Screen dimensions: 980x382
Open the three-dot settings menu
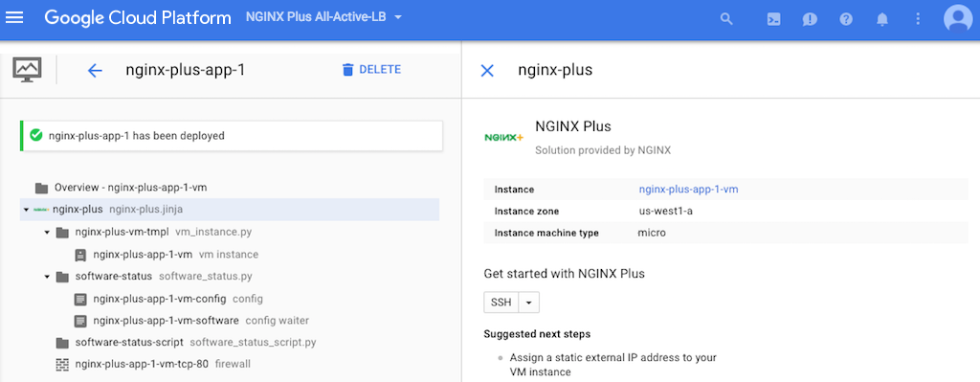click(x=918, y=19)
